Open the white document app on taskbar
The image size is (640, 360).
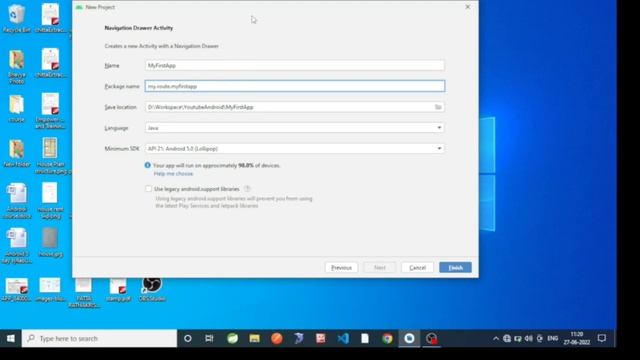(365, 338)
